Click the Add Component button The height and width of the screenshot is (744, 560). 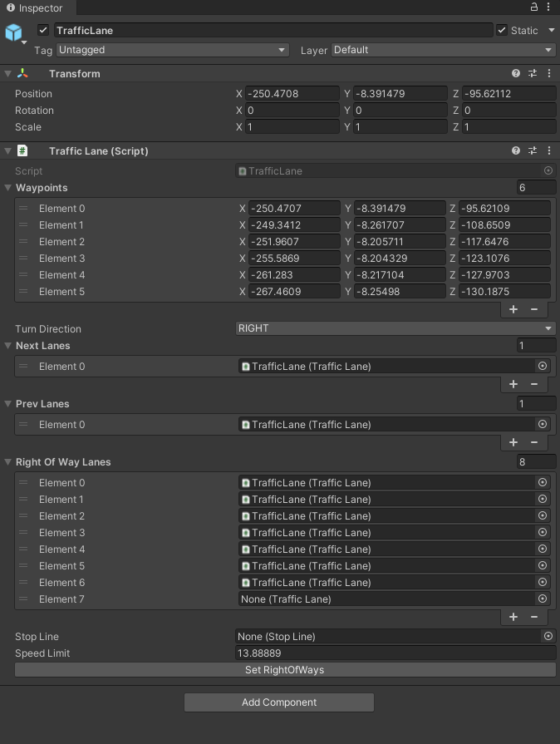pyautogui.click(x=279, y=702)
